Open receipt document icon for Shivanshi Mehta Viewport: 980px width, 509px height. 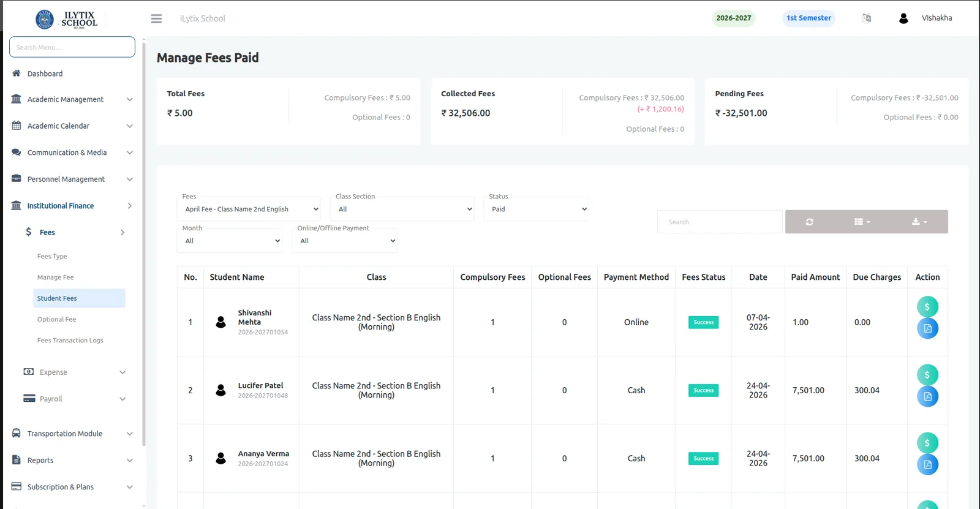point(927,328)
